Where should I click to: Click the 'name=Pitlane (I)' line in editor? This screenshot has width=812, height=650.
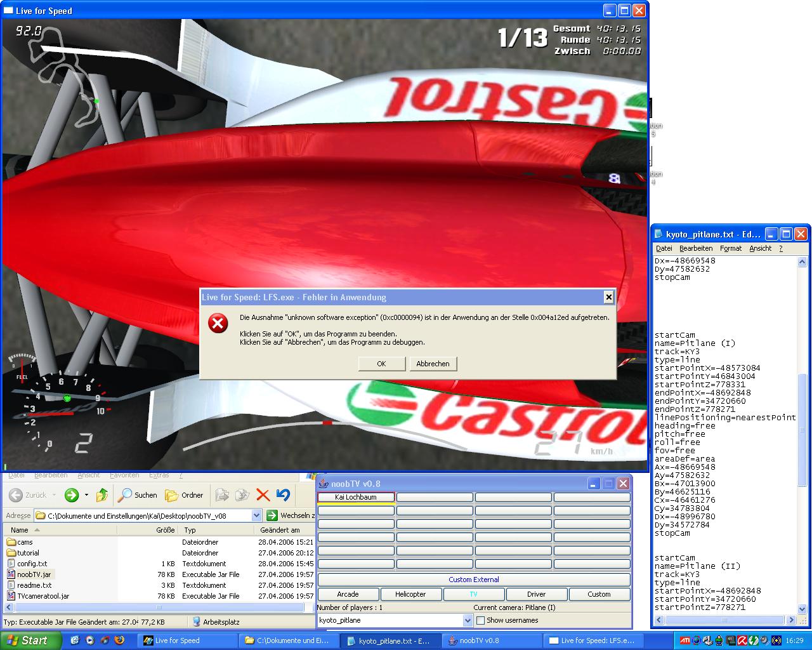695,343
